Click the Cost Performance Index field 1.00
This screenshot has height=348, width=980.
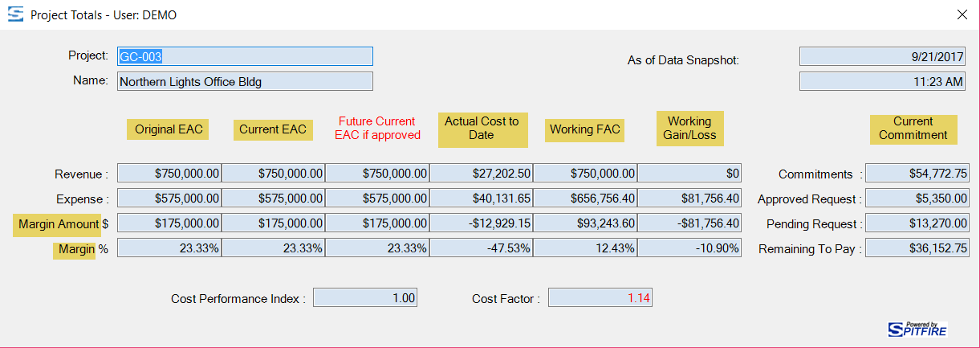click(365, 298)
